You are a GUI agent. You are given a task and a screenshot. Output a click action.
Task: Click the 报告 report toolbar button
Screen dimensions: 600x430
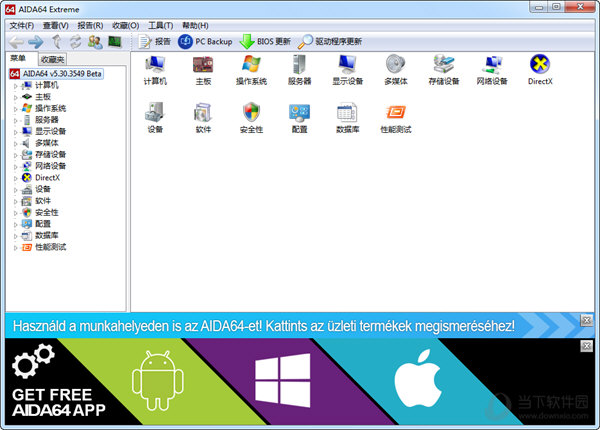(x=154, y=41)
